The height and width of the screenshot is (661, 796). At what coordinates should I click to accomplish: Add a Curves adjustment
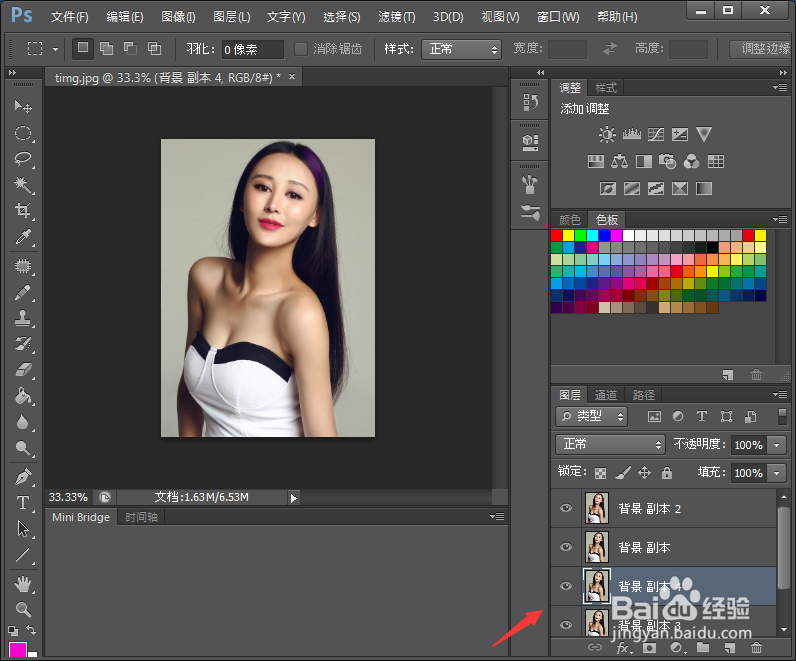point(656,135)
